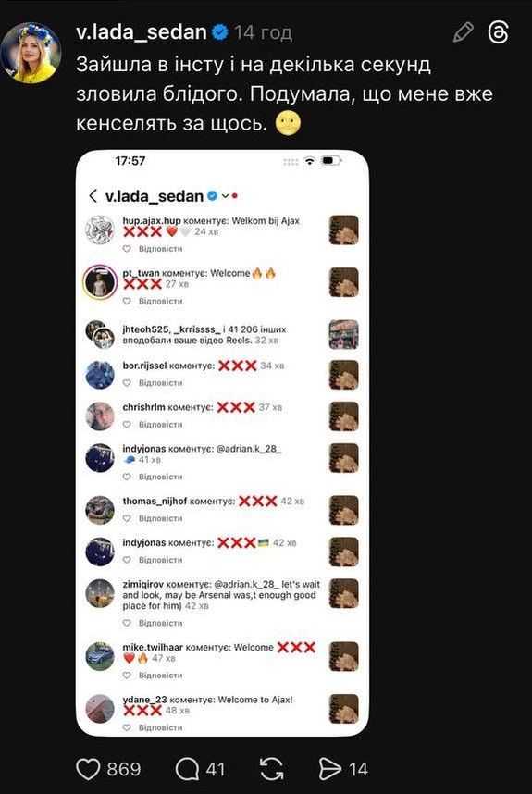The height and width of the screenshot is (794, 532).
Task: Open the Reels video thumbnail for likes notification
Action: 343,335
